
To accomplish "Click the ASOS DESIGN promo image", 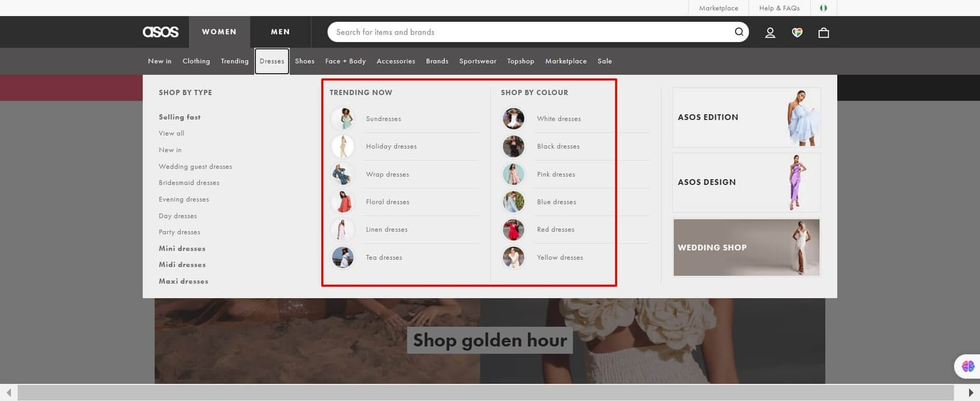I will click(745, 182).
